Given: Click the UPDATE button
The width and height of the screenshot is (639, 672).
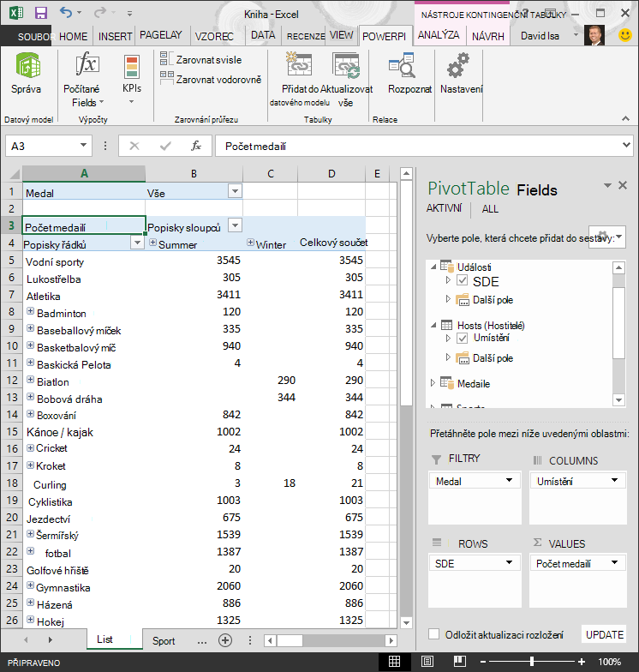Looking at the screenshot, I should pyautogui.click(x=605, y=634).
